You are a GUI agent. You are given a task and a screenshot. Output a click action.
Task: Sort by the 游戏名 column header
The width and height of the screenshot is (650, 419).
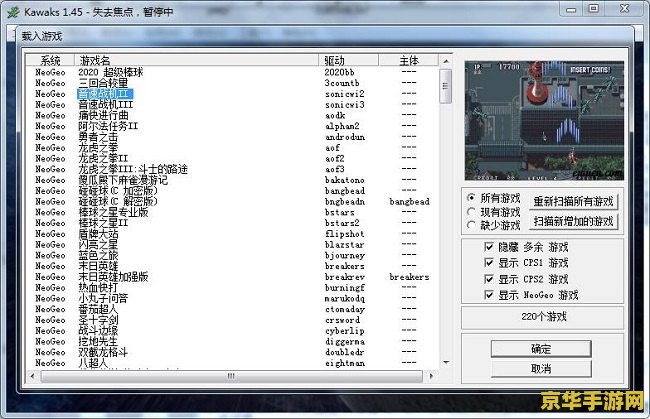196,61
